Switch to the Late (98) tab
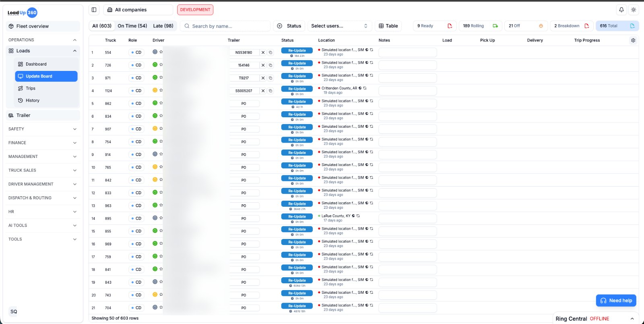 (x=163, y=26)
